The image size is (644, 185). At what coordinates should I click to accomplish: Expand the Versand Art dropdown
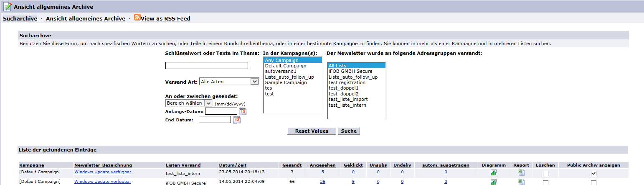coord(229,82)
